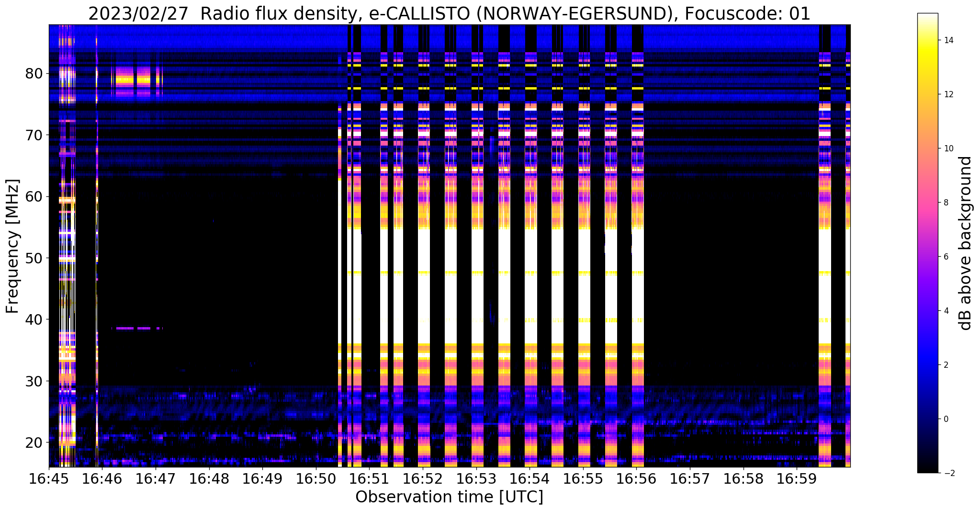This screenshot has width=980, height=511.
Task: Click the 16:53 time tick label
Action: pos(476,478)
